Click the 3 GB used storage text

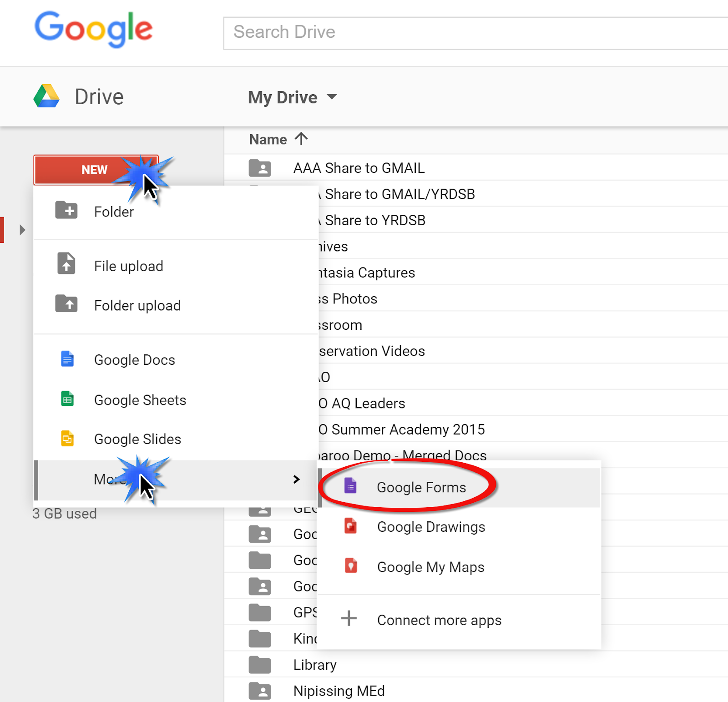(65, 514)
